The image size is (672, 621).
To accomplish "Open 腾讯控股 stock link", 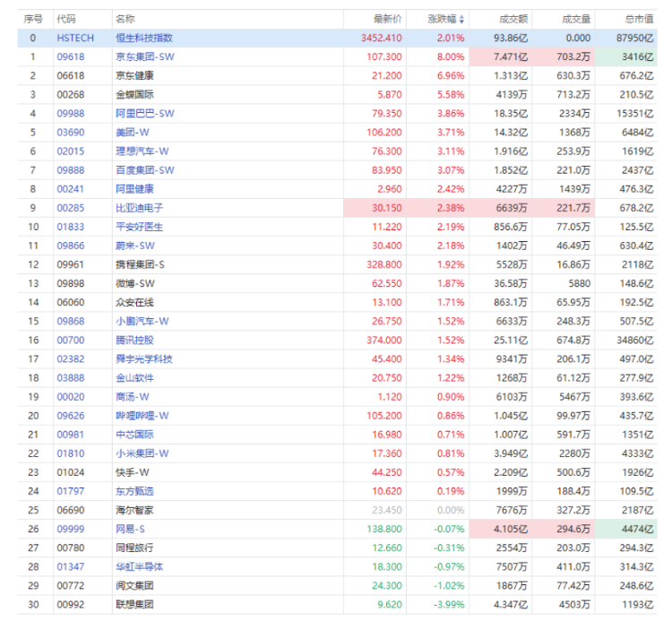I will [134, 340].
